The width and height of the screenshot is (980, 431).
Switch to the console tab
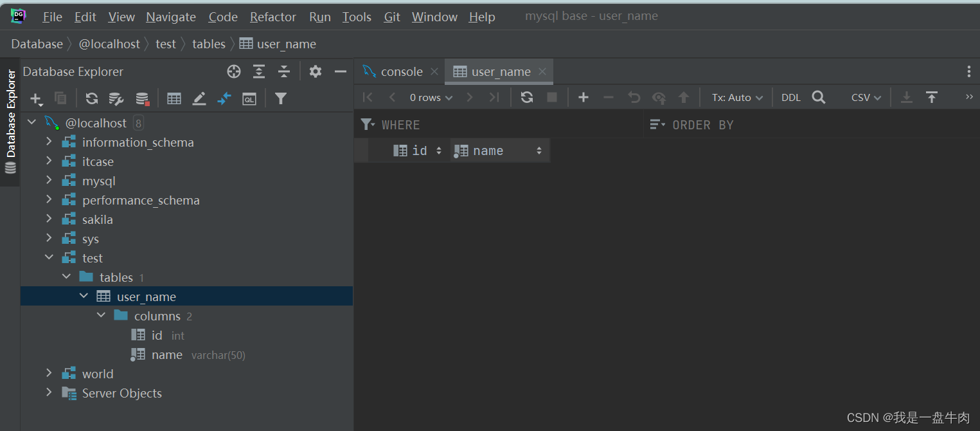393,71
